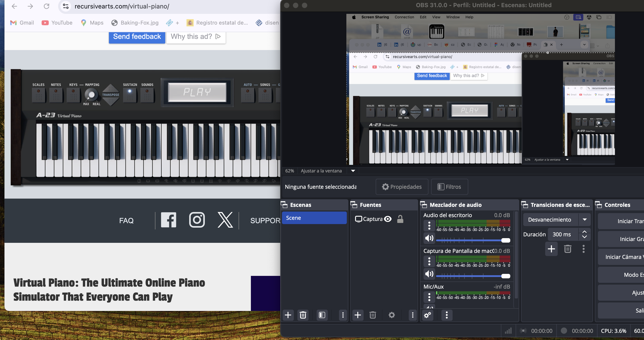Click the Iniciar Cámara Virtual button in Controles
Image resolution: width=644 pixels, height=340 pixels.
point(621,257)
